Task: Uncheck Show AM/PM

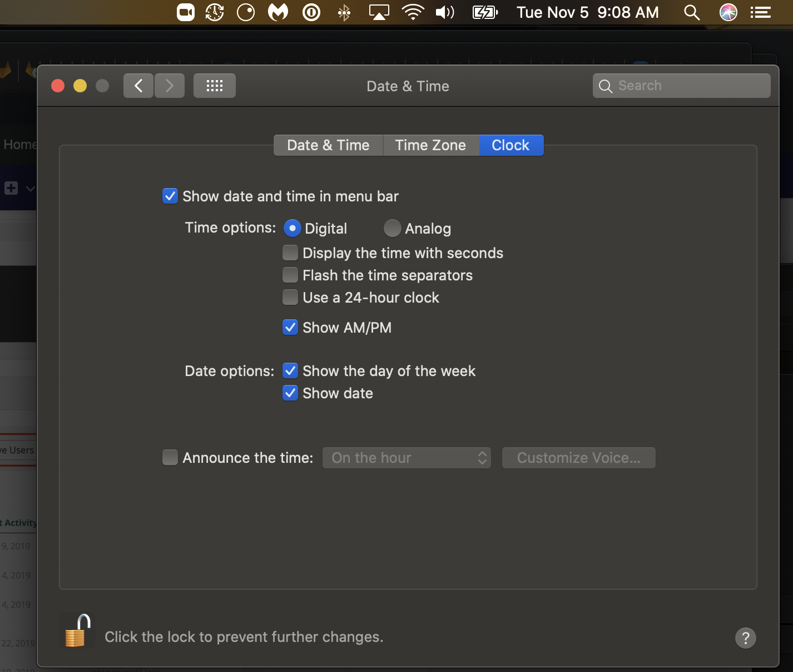Action: 290,328
